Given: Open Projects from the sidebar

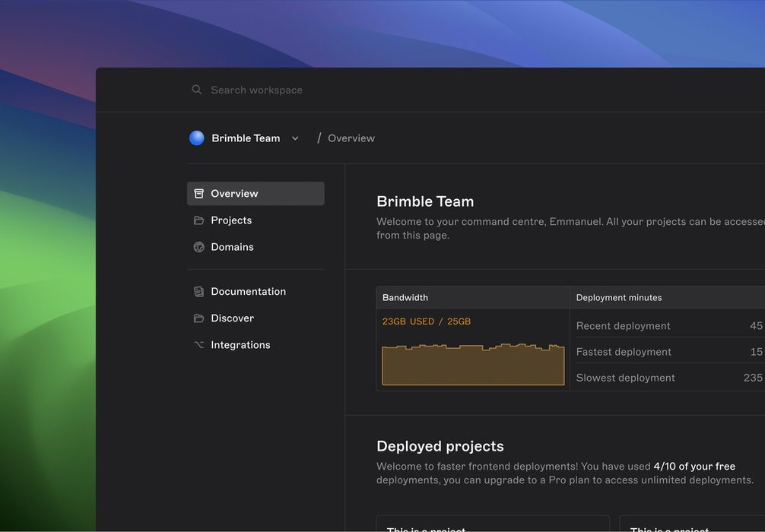Looking at the screenshot, I should 231,220.
